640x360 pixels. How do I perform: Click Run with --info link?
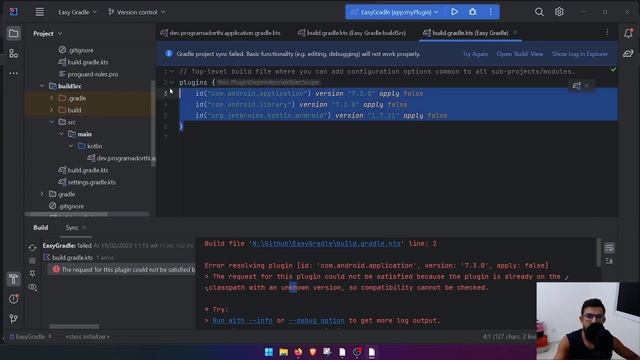(x=242, y=321)
